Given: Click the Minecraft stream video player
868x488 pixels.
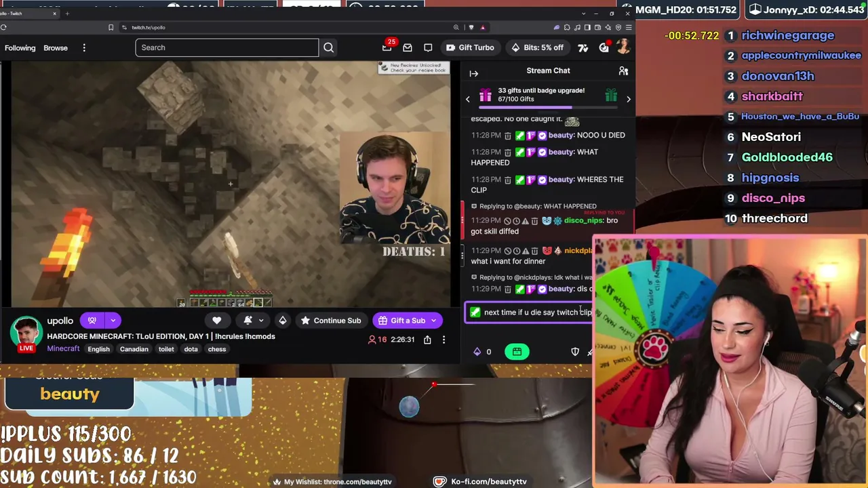Looking at the screenshot, I should tap(225, 184).
